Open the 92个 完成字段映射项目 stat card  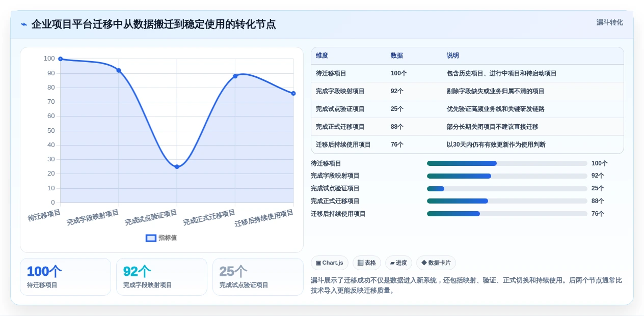[x=162, y=277]
